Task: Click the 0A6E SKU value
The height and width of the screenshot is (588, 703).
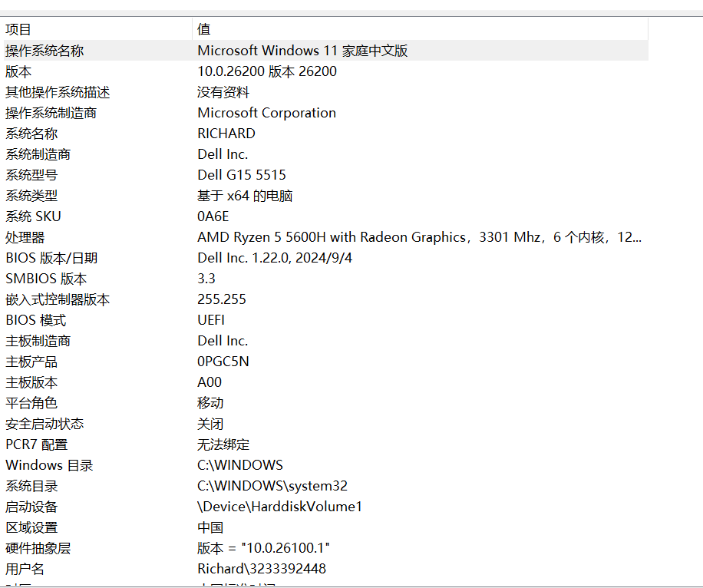Action: 213,216
